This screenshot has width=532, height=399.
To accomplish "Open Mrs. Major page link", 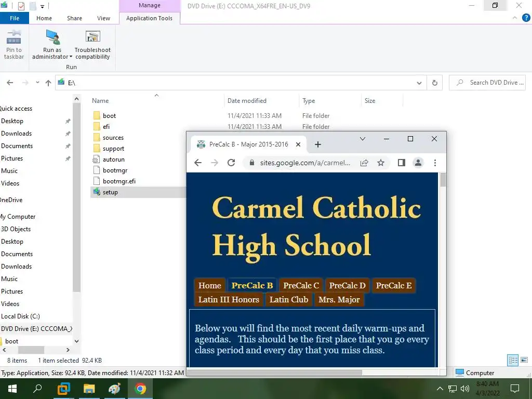I will [x=339, y=300].
